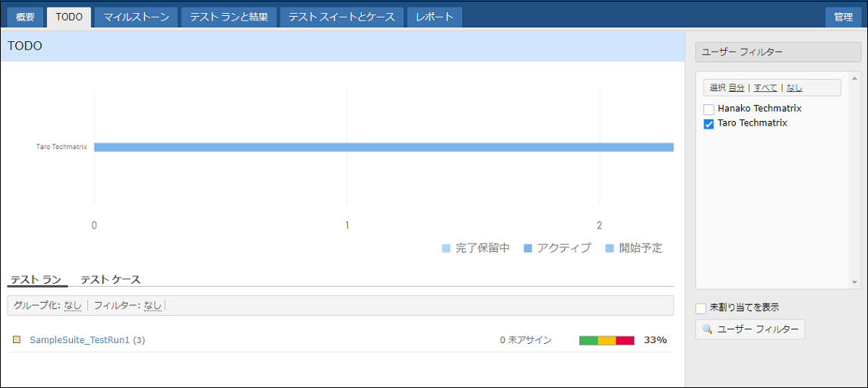
Task: Select すべて in the user selection links
Action: tap(765, 87)
